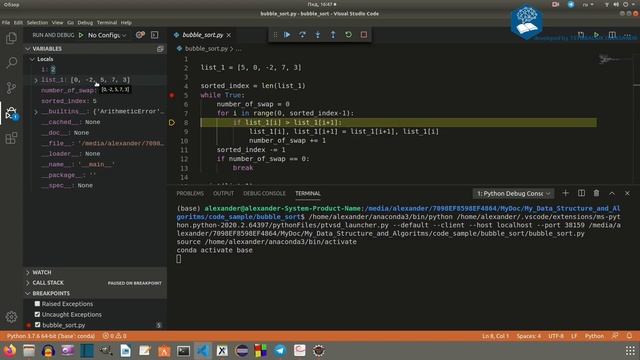Image resolution: width=640 pixels, height=360 pixels.
Task: Expand the __builtins__ variable
Action: pos(36,112)
